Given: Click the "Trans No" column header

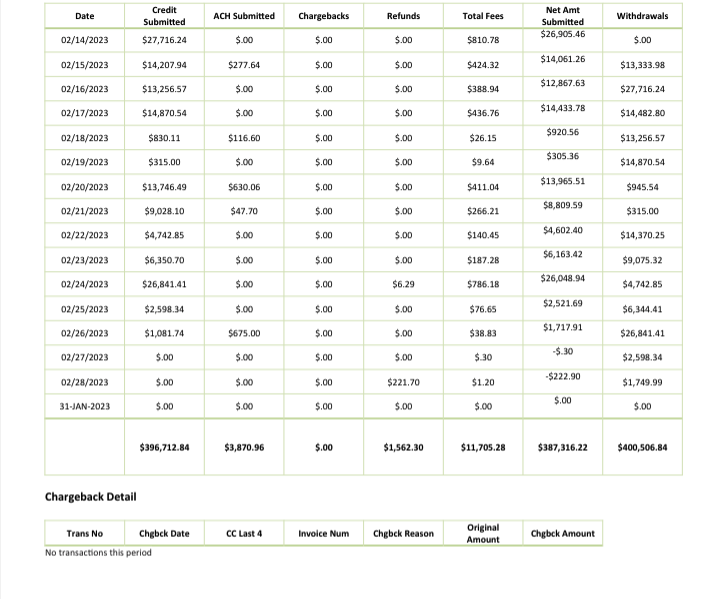Looking at the screenshot, I should 84,533.
